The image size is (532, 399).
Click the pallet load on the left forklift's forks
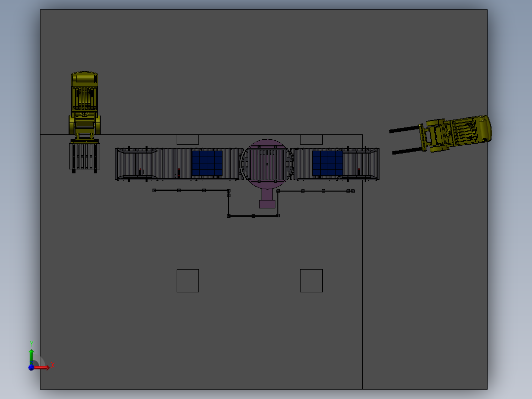click(84, 157)
